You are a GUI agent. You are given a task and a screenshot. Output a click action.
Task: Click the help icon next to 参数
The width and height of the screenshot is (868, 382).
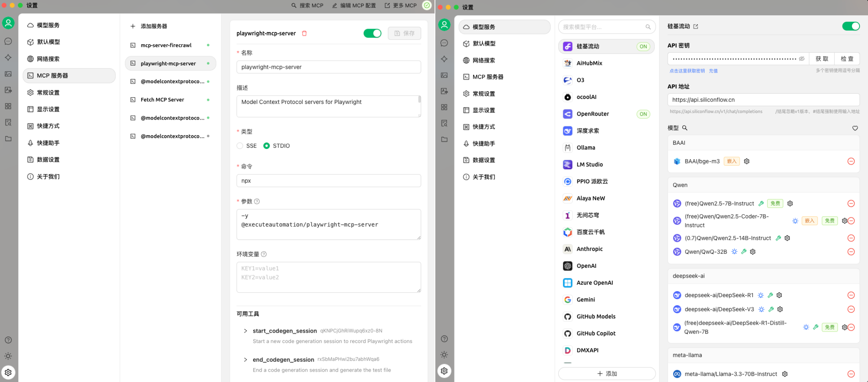click(257, 201)
